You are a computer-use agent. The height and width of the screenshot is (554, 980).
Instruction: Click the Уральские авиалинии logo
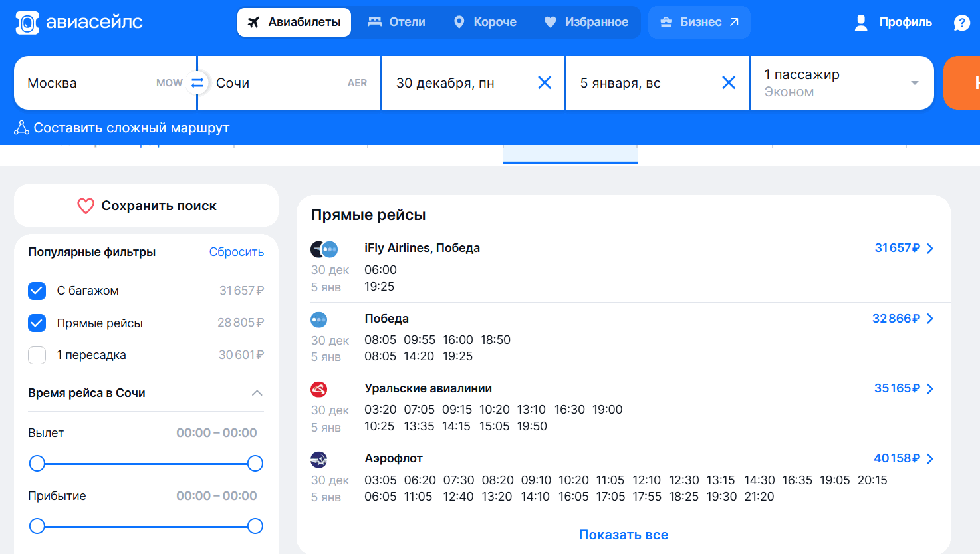(x=319, y=390)
